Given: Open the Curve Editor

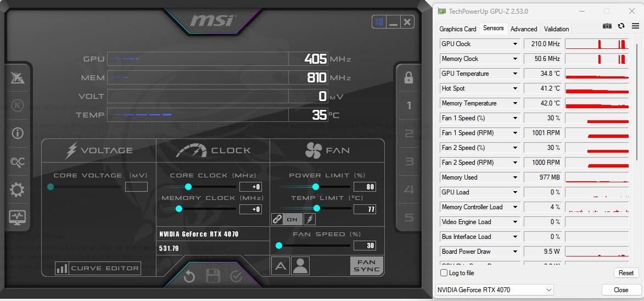Looking at the screenshot, I should pos(98,269).
